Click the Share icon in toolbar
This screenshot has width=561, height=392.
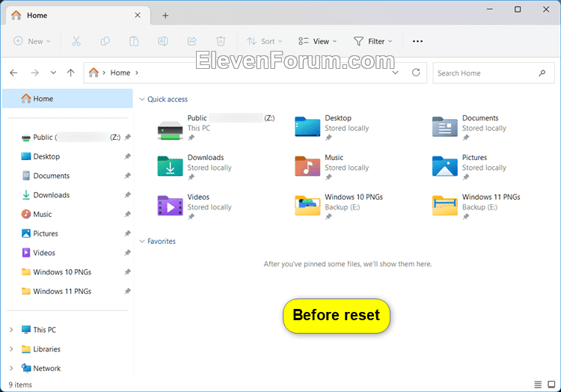coord(192,41)
